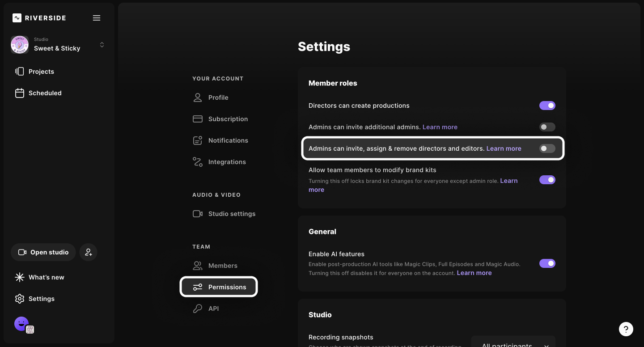
Task: Open What's new sparkle icon
Action: tap(20, 277)
